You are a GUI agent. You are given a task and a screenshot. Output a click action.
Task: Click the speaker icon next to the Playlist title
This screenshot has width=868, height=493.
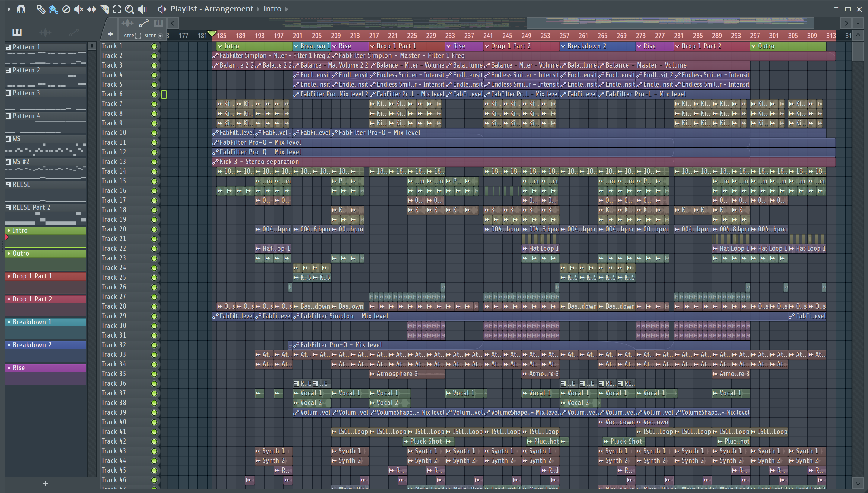[162, 9]
